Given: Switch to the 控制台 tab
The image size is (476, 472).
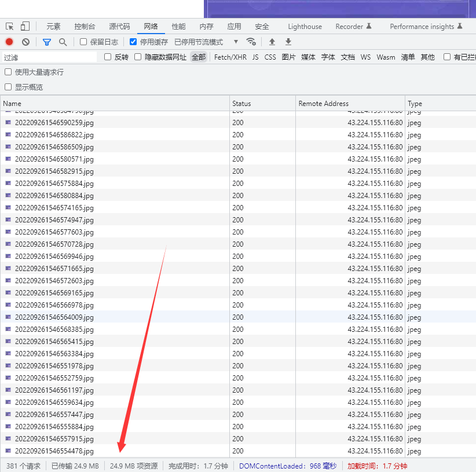Looking at the screenshot, I should point(85,26).
